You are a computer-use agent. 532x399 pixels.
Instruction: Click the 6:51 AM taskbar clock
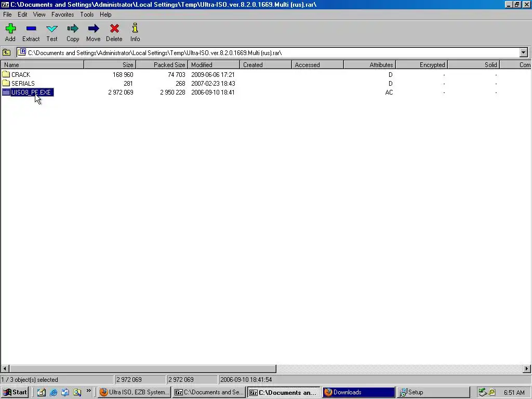514,393
